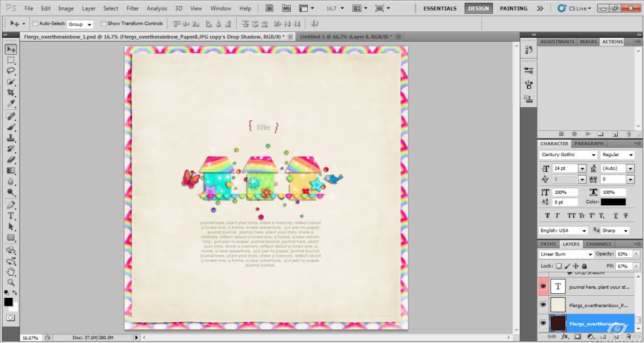The width and height of the screenshot is (644, 343).
Task: Expand the Linear Burn blend mode dropdown
Action: [590, 254]
